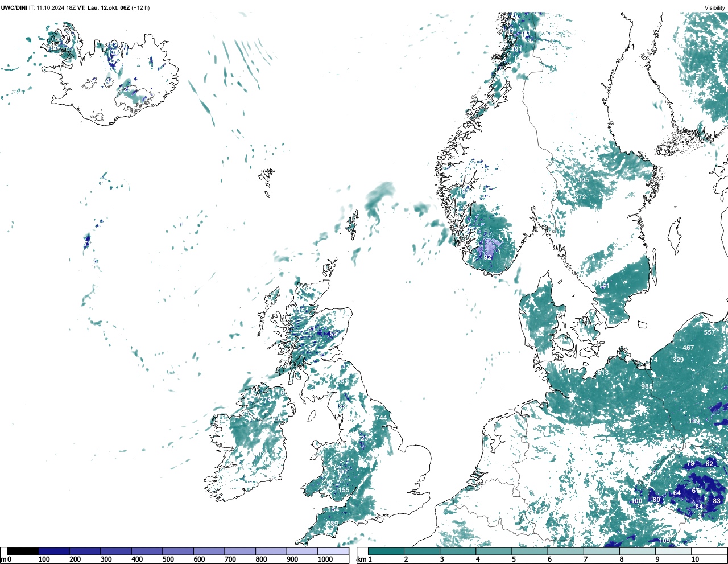Viewport: 728px width, 564px height.
Task: Click the "79" value in dark blue area
Action: click(690, 464)
